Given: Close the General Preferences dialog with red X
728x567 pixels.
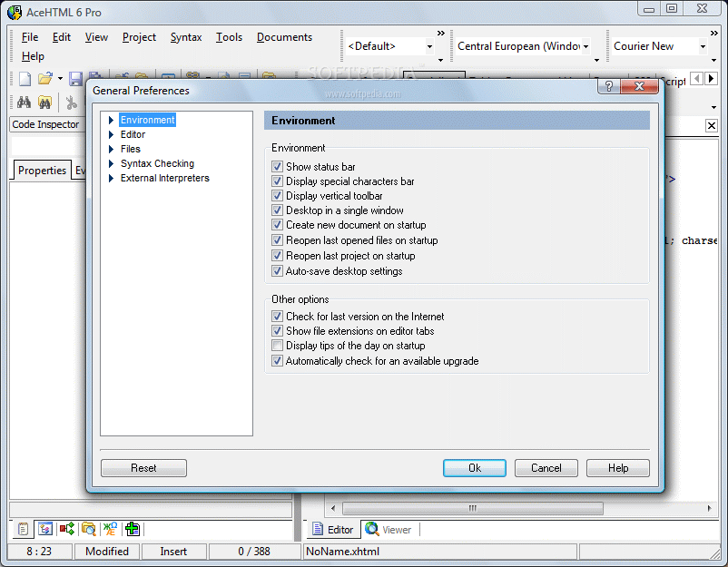Looking at the screenshot, I should click(639, 86).
